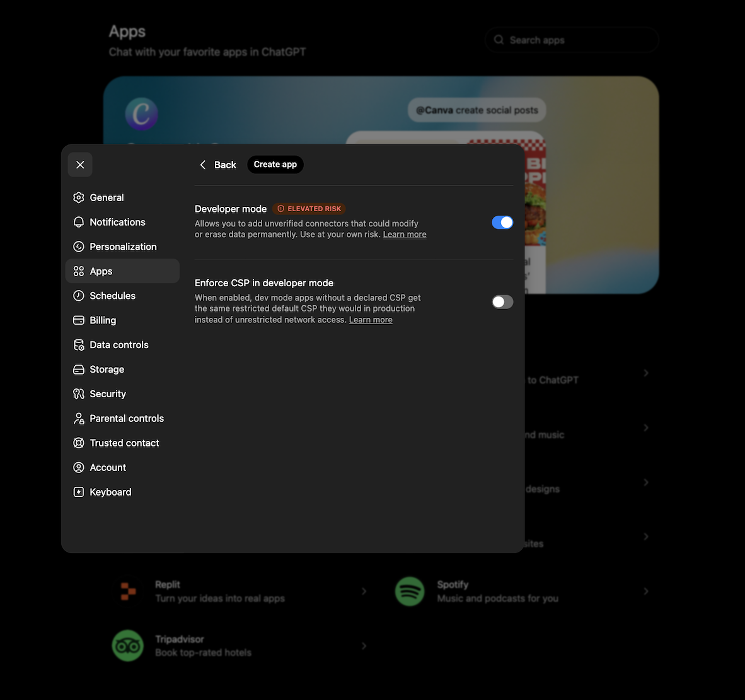Click the ELEVATED RISK badge text
The width and height of the screenshot is (745, 700).
click(x=314, y=209)
